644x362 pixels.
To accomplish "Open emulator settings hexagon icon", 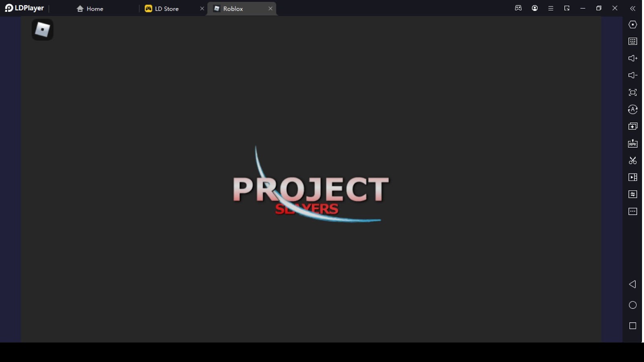I will pyautogui.click(x=633, y=25).
